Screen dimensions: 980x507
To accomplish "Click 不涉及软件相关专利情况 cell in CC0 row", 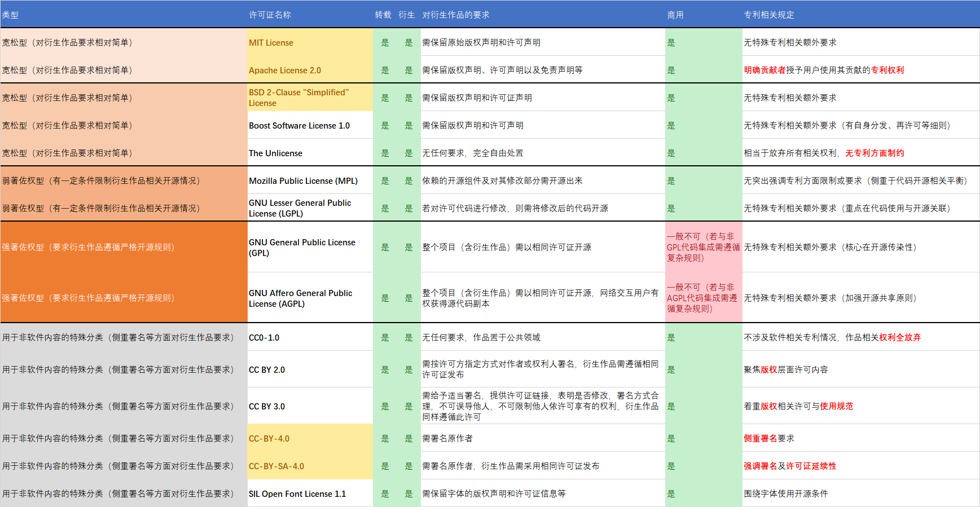I will coord(861,337).
